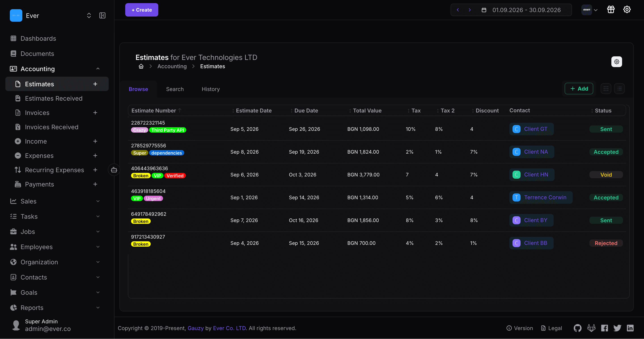Sort by Estimate Number column
Image resolution: width=644 pixels, height=339 pixels.
153,110
